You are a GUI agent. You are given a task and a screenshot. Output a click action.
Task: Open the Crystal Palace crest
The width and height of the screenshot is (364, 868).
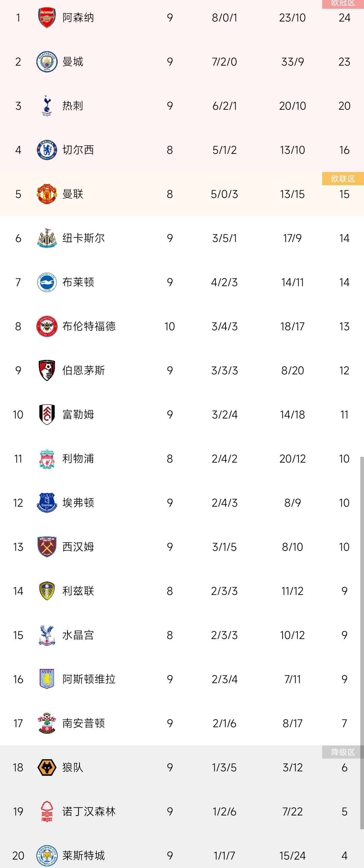tap(47, 635)
